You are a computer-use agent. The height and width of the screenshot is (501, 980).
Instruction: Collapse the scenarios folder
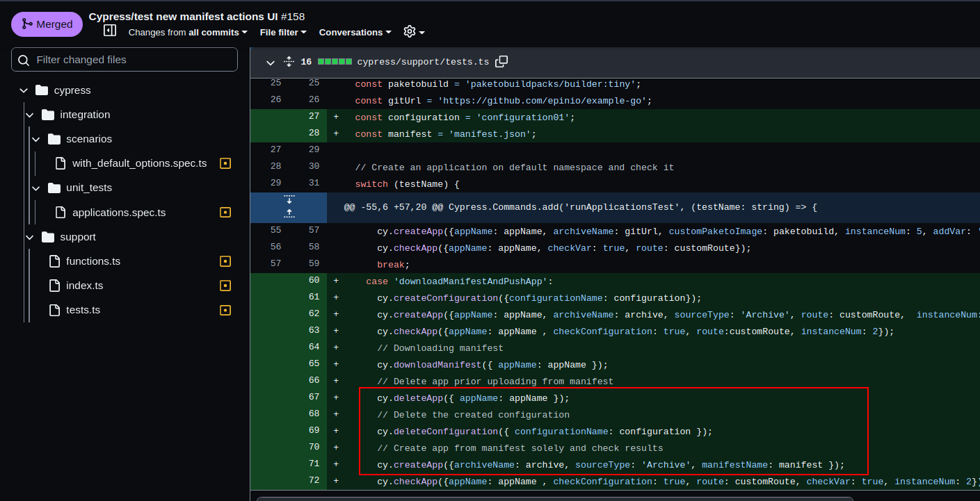click(36, 139)
